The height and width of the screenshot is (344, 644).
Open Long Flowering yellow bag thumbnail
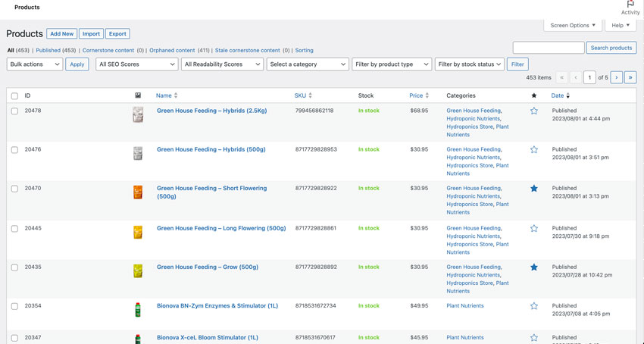coord(138,232)
